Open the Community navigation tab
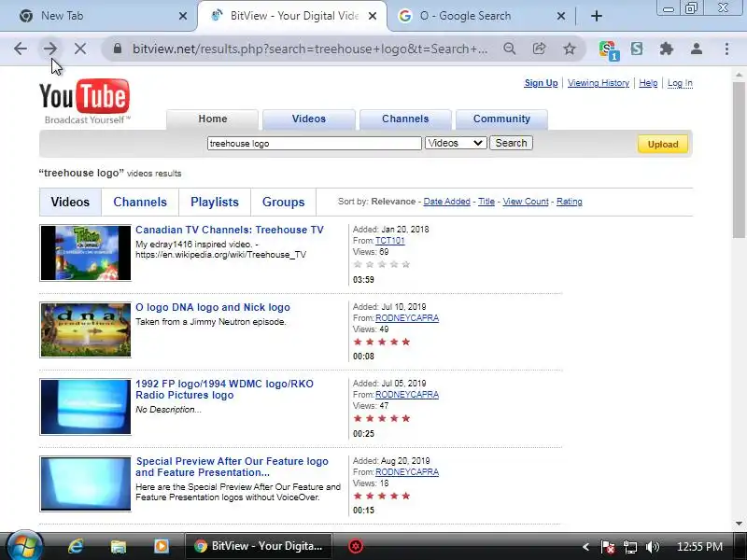747x560 pixels. pos(501,119)
